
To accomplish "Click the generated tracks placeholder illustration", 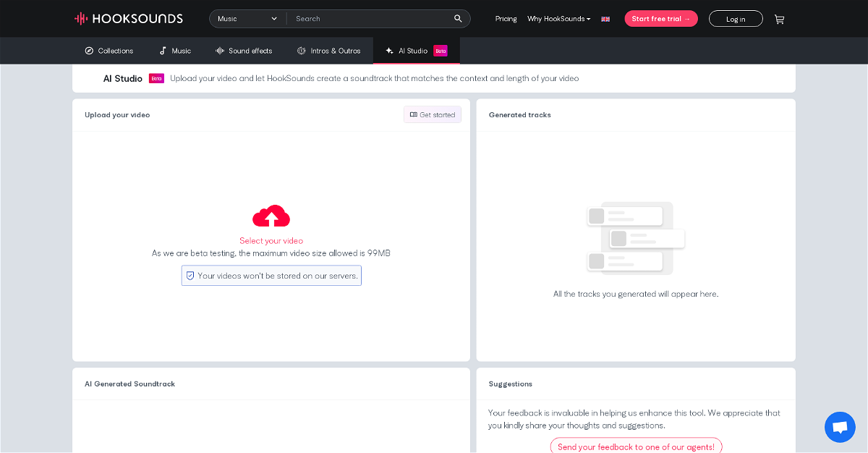I will [x=635, y=238].
